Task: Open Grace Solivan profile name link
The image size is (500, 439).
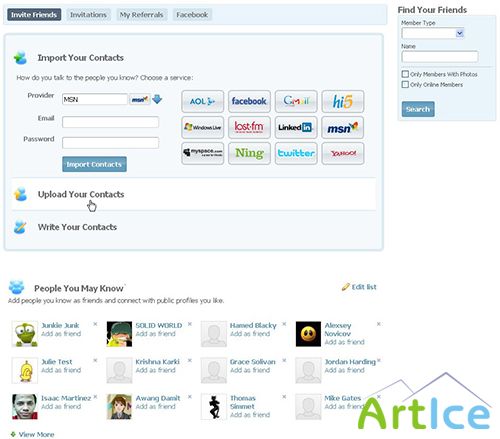Action: point(253,362)
